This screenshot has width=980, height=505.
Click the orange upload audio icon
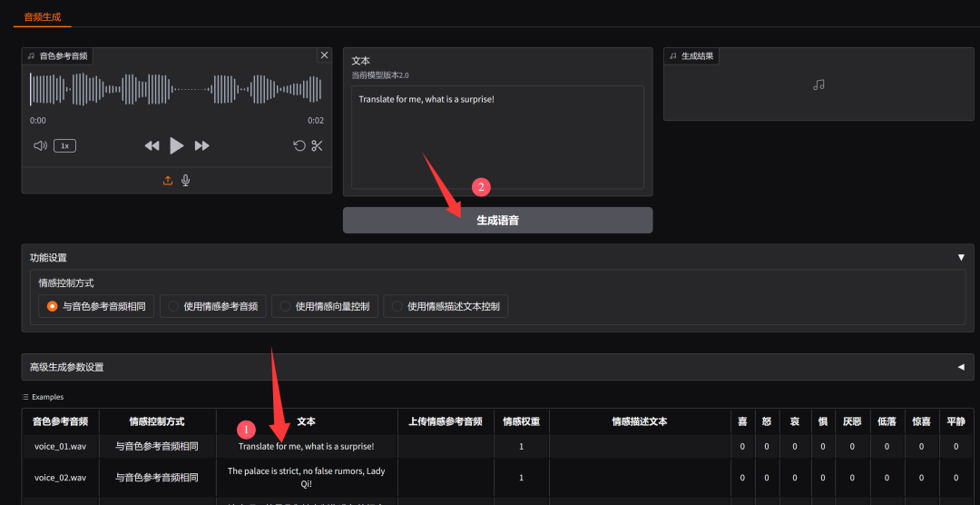pos(168,180)
